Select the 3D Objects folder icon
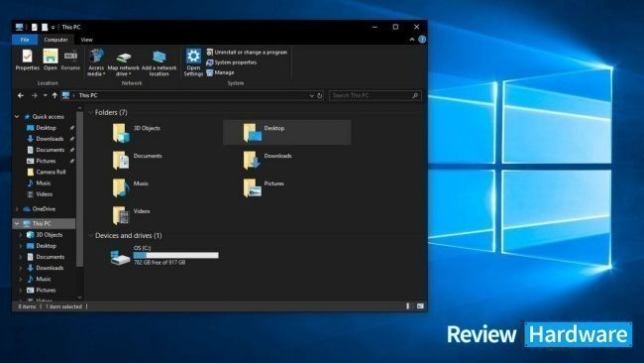The image size is (644, 363). click(121, 133)
